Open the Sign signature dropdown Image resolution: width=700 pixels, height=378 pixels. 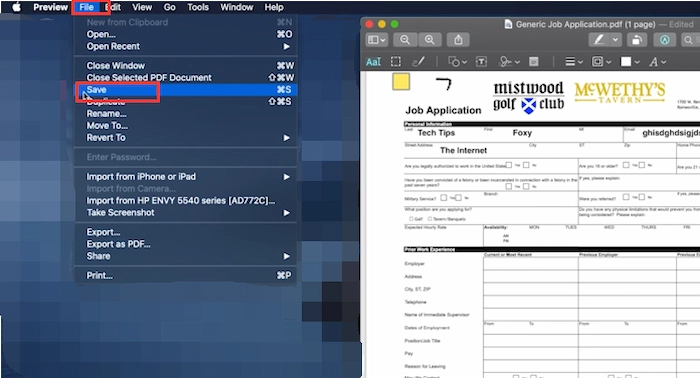point(509,62)
